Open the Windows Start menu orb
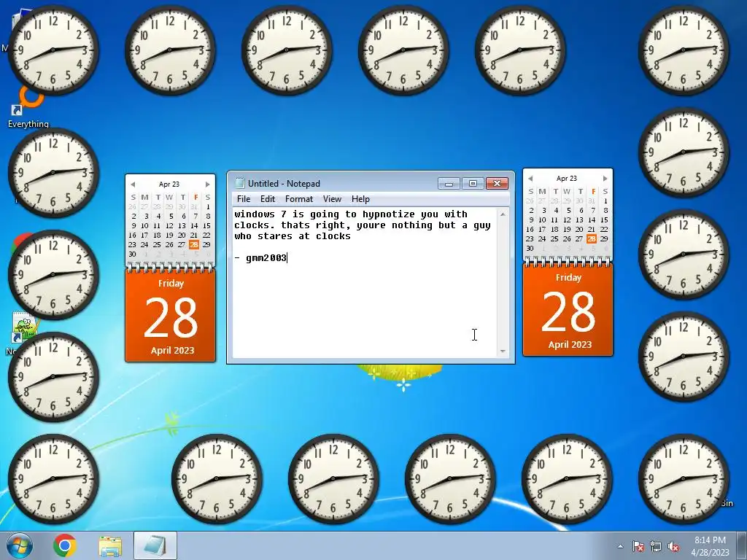747x560 pixels. [19, 545]
